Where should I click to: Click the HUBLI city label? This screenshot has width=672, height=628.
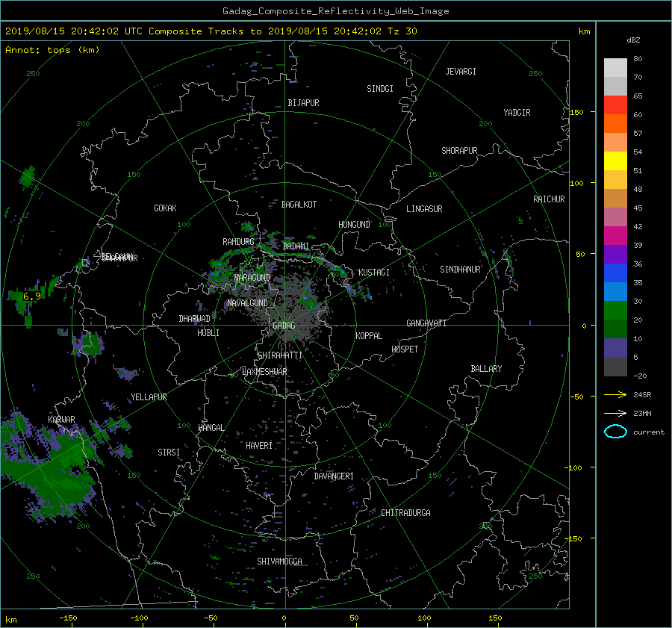coord(208,333)
